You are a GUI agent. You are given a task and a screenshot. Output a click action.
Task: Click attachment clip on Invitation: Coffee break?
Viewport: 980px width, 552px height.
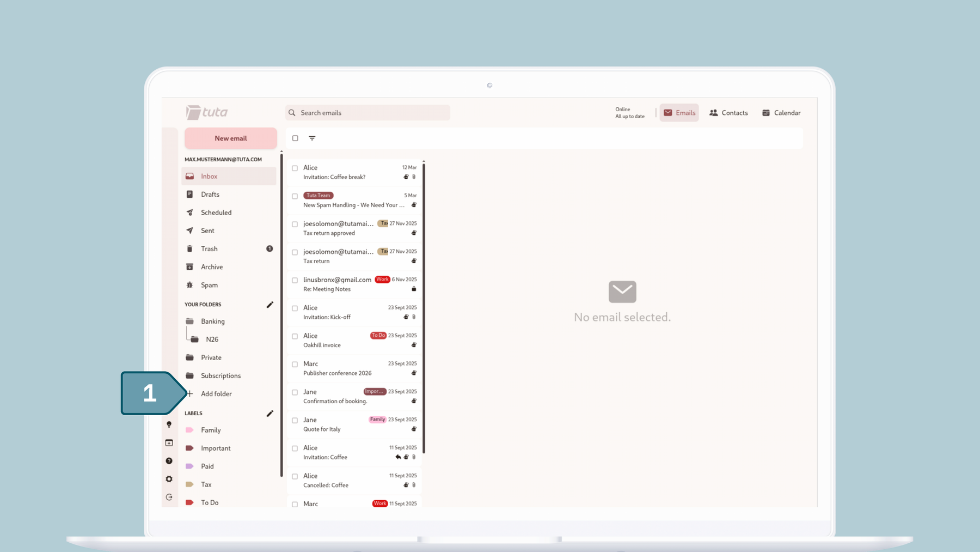click(x=414, y=177)
